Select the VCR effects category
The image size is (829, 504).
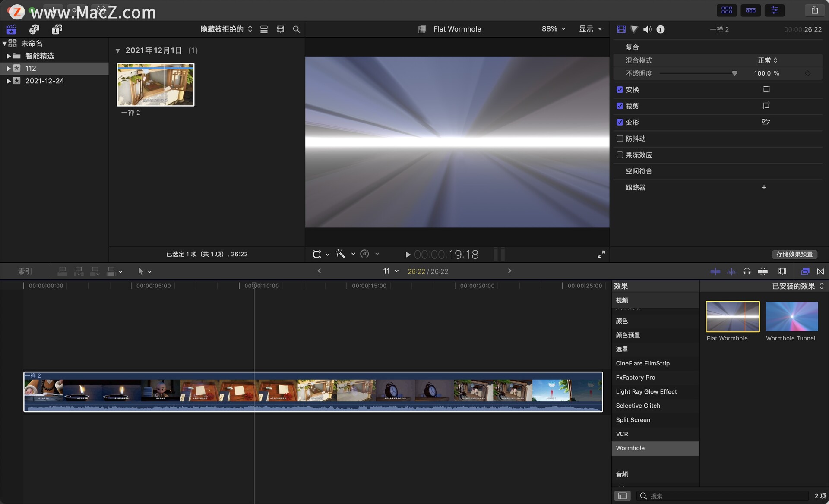[x=622, y=434]
